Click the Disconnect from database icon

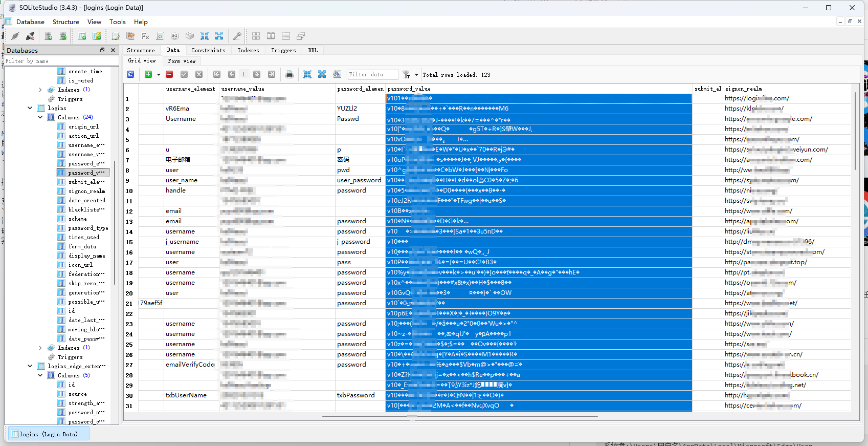pos(30,36)
